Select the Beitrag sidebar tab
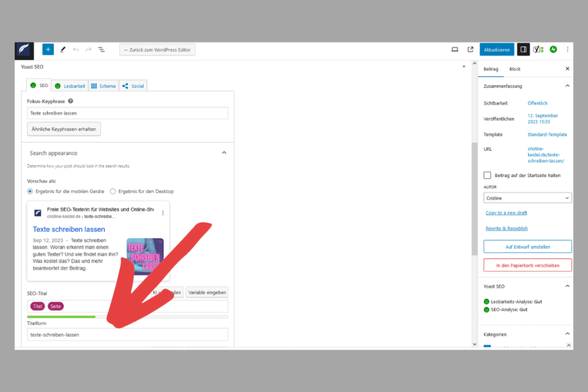Image resolution: width=588 pixels, height=392 pixels. (x=491, y=69)
